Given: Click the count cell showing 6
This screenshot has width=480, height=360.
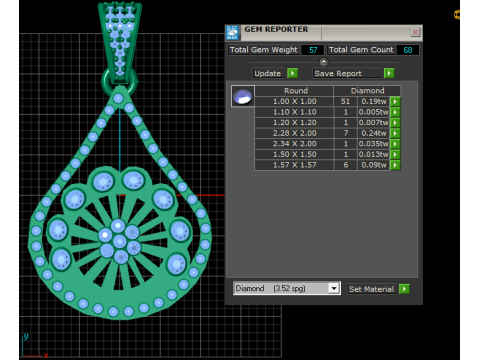Looking at the screenshot, I should 346,165.
